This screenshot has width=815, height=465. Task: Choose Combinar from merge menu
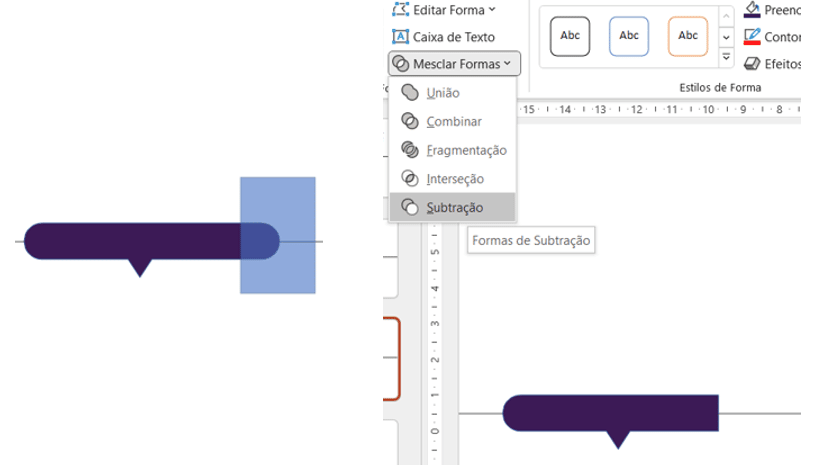pos(452,122)
